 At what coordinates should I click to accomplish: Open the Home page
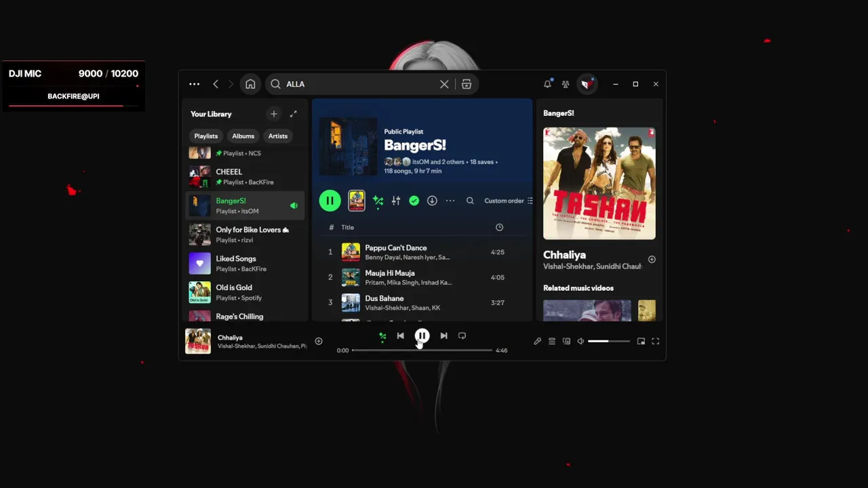pyautogui.click(x=250, y=84)
